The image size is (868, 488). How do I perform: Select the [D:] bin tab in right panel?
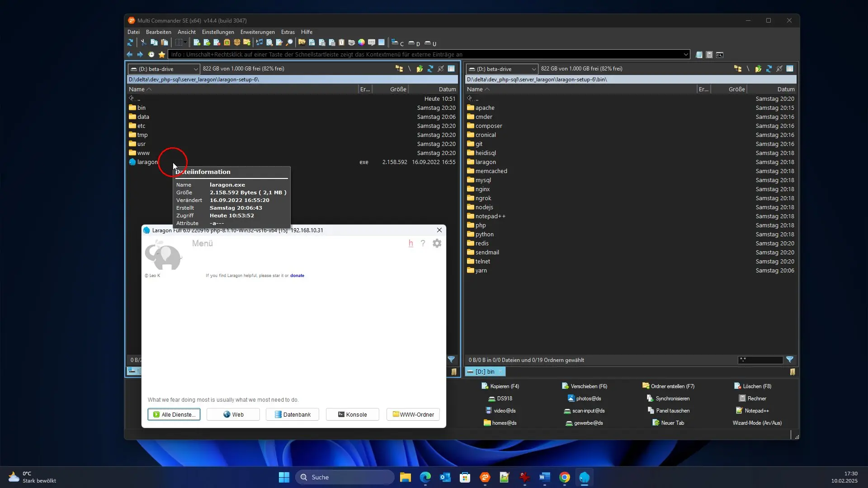[485, 371]
